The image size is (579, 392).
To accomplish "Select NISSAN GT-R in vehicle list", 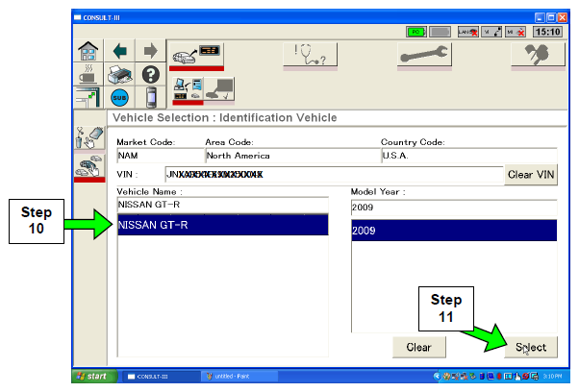I will [222, 226].
